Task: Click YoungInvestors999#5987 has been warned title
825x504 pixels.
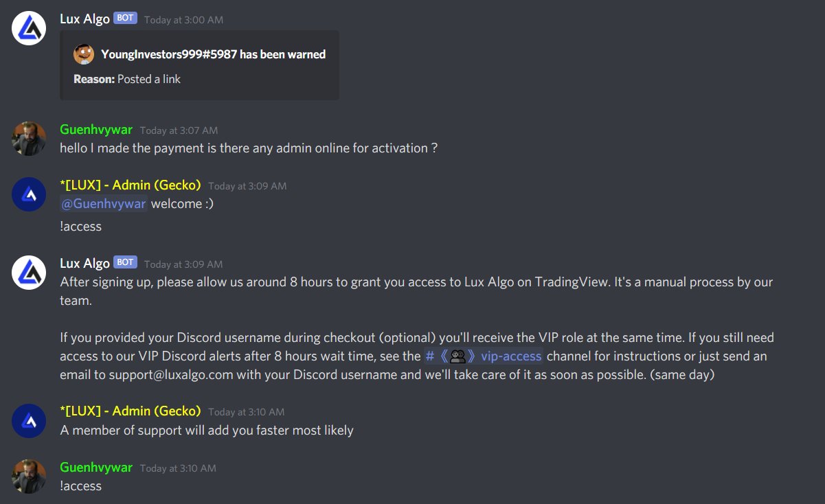Action: [213, 54]
